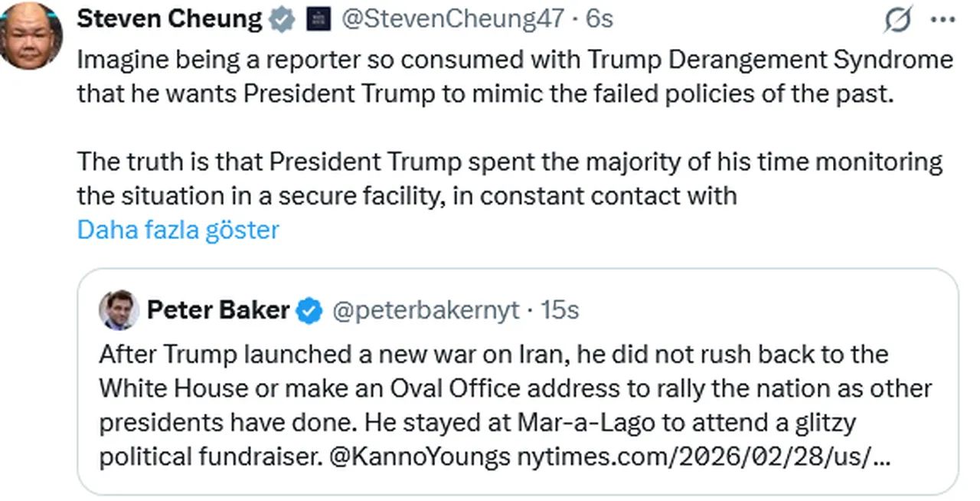Click the Peter Baker name in quoted post

(217, 309)
